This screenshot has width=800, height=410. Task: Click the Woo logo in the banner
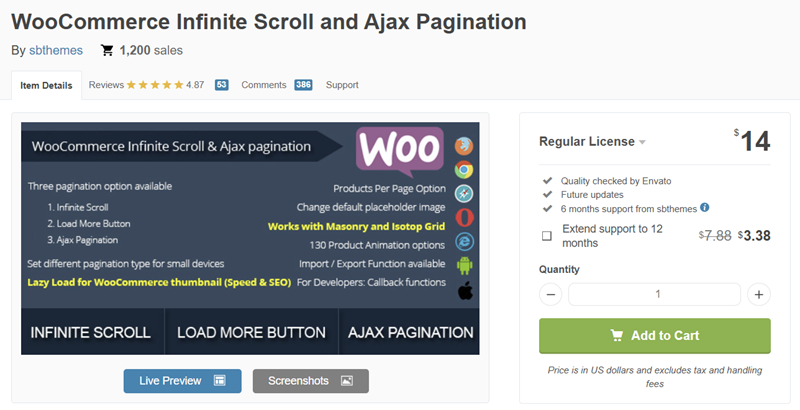coord(399,152)
